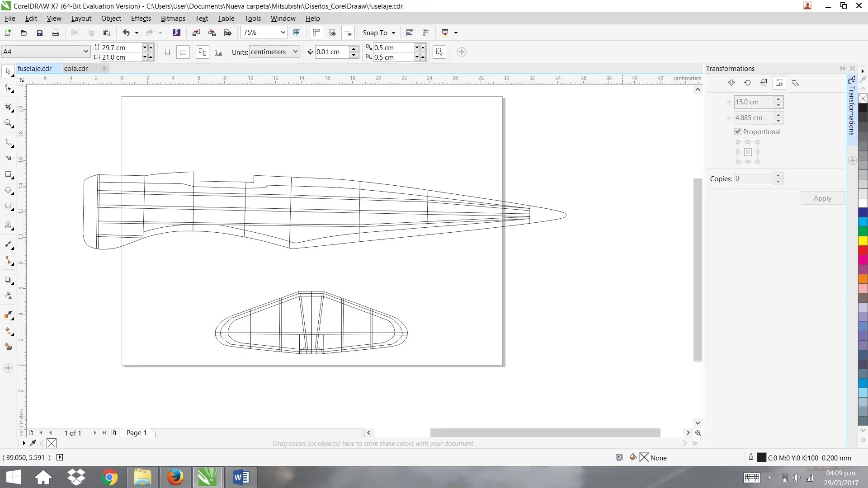868x488 pixels.
Task: Pick the Artistic Media tool
Action: pyautogui.click(x=8, y=158)
